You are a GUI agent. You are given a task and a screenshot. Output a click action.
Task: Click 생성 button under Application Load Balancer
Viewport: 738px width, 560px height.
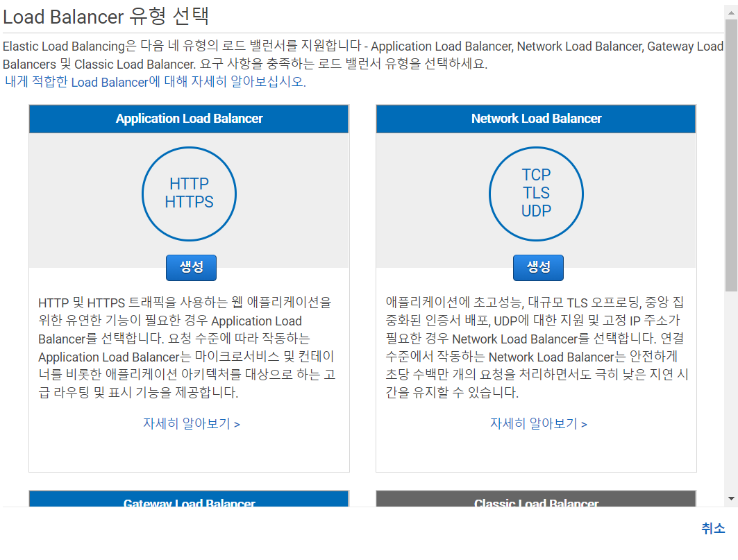click(191, 267)
